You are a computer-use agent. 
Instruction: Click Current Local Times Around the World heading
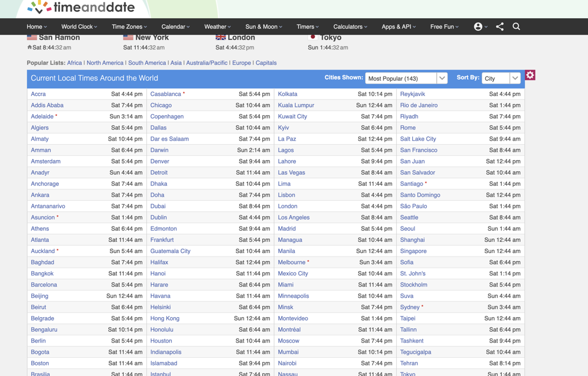pyautogui.click(x=94, y=78)
